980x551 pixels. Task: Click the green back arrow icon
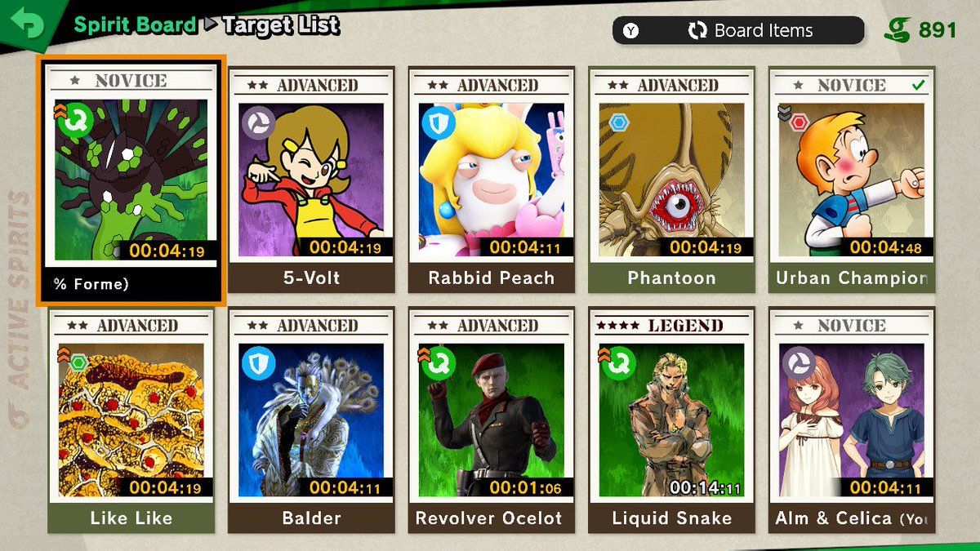click(26, 24)
